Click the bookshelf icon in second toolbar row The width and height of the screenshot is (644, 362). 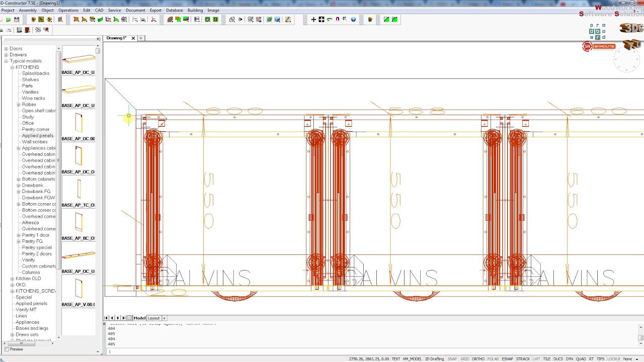pyautogui.click(x=20, y=30)
